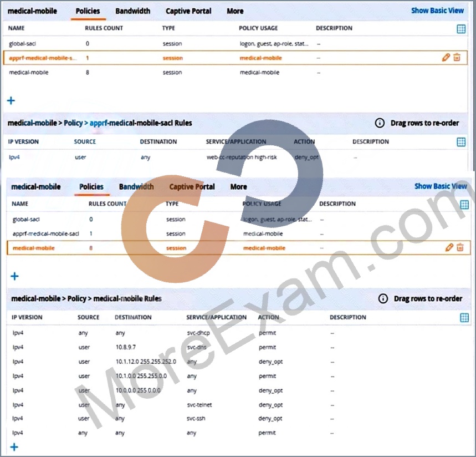Select the apprf-medical-mobile-sacl row in the lower table

click(238, 233)
